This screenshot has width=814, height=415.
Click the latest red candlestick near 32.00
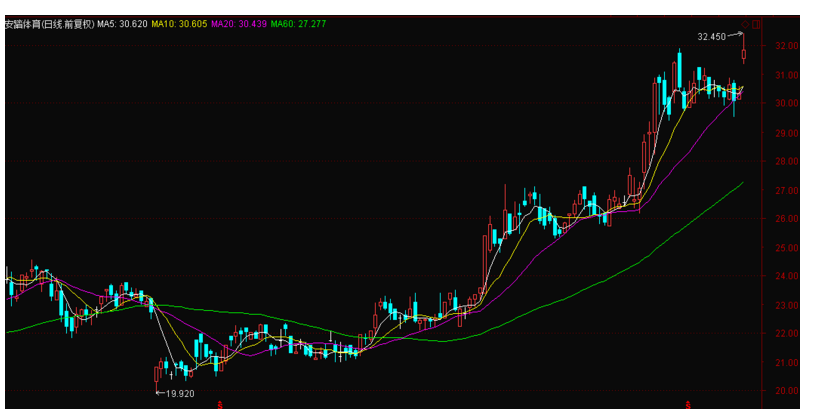coord(744,54)
